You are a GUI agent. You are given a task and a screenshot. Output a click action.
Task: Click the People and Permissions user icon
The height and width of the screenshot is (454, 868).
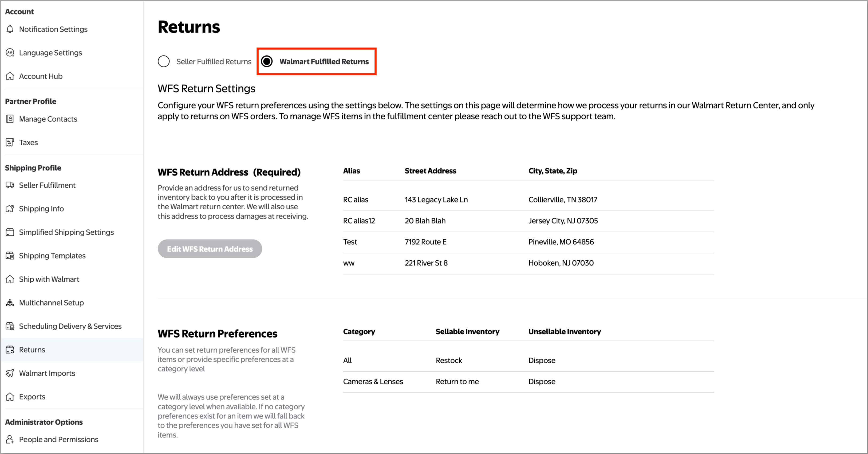click(x=10, y=439)
